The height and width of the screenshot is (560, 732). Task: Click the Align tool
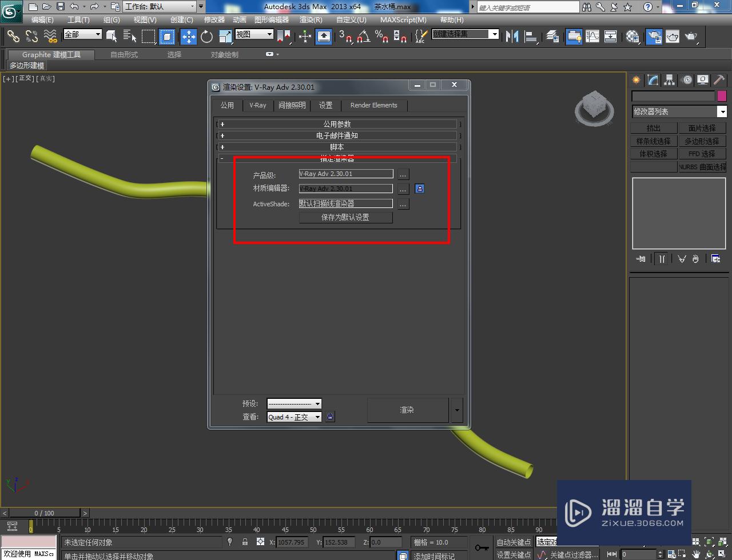(531, 37)
